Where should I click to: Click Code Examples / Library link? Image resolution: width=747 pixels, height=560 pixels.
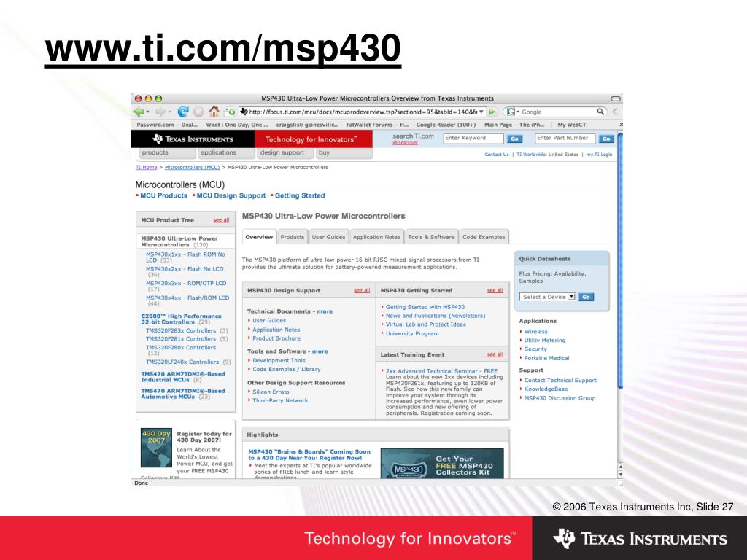(286, 369)
